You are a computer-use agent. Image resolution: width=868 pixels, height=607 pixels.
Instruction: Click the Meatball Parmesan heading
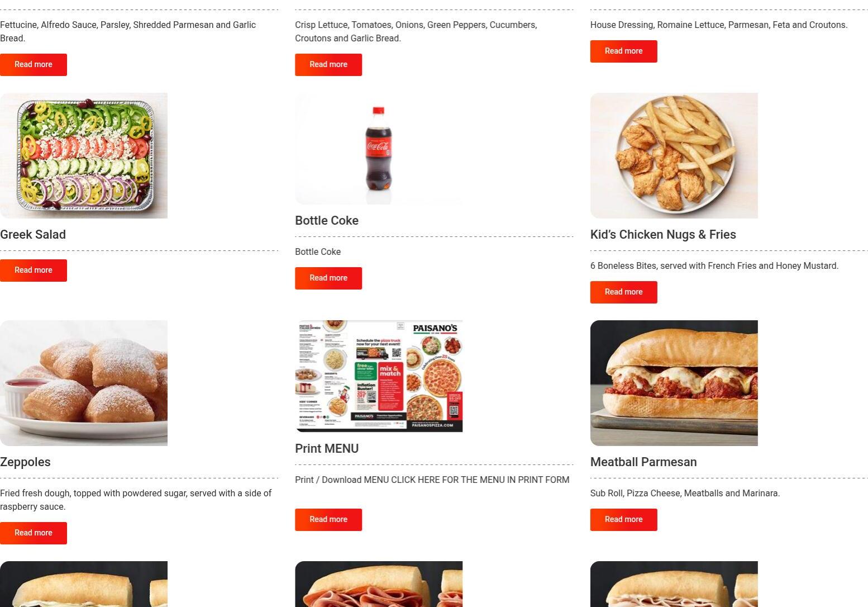pyautogui.click(x=643, y=462)
